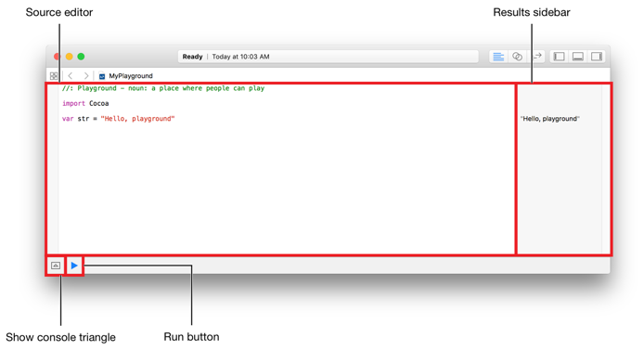Click the import keyword in the code
Screen dimensions: 644x350
(x=73, y=104)
